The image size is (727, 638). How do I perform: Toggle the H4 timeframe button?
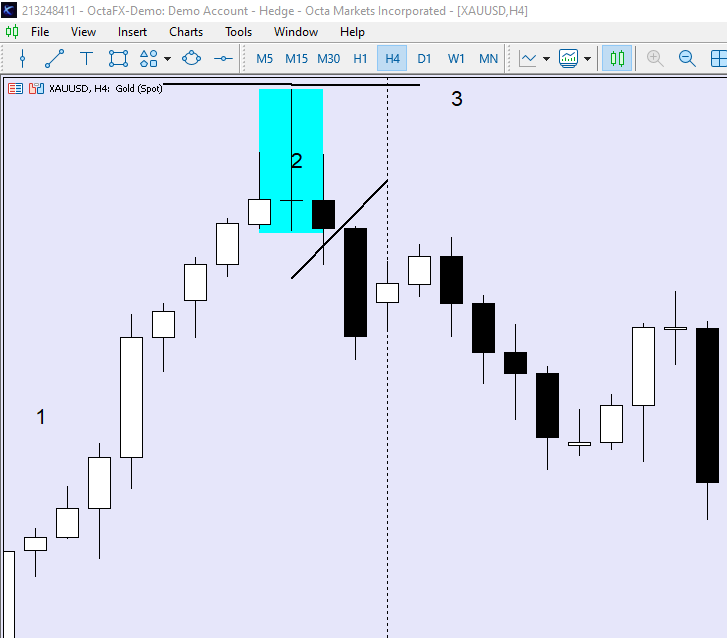pyautogui.click(x=392, y=59)
